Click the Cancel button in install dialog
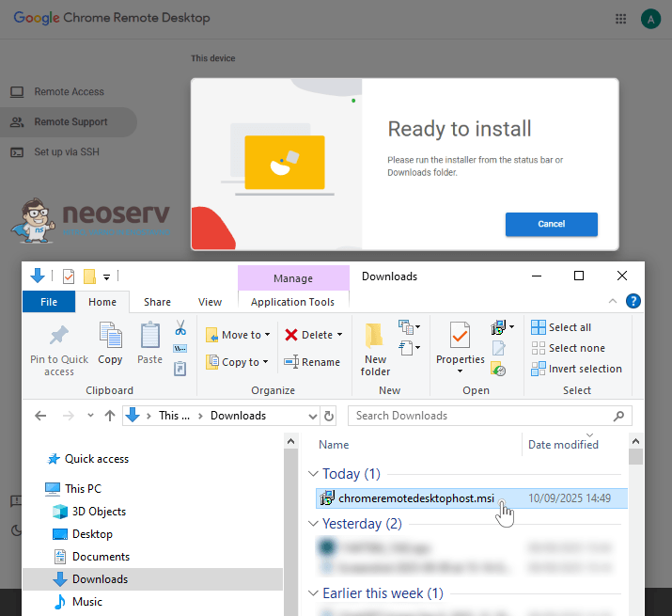 tap(551, 224)
